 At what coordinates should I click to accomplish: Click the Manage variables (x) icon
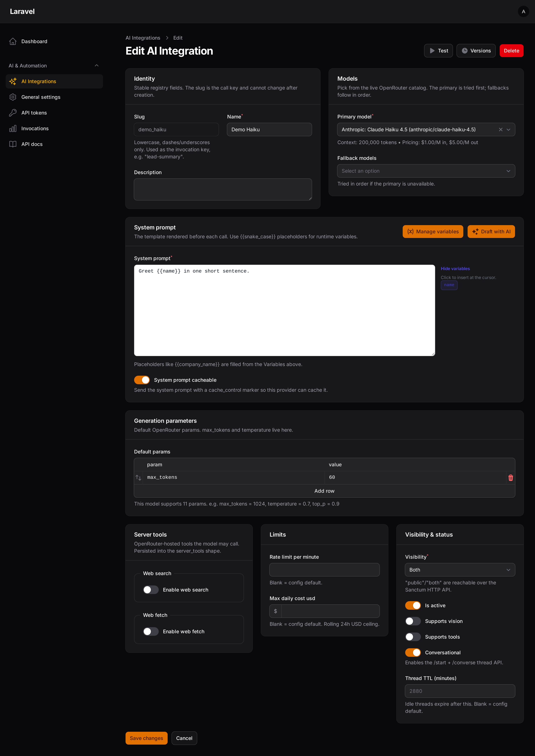[410, 232]
